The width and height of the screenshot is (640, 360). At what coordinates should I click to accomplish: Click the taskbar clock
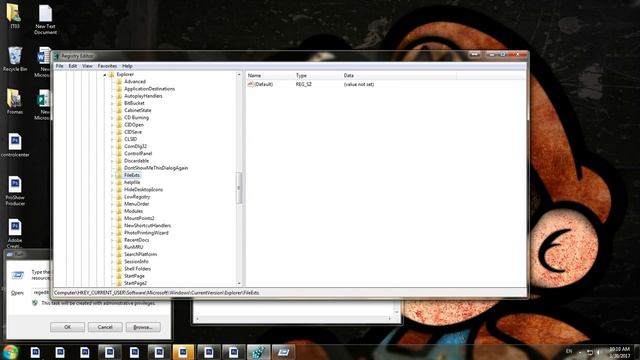620,352
